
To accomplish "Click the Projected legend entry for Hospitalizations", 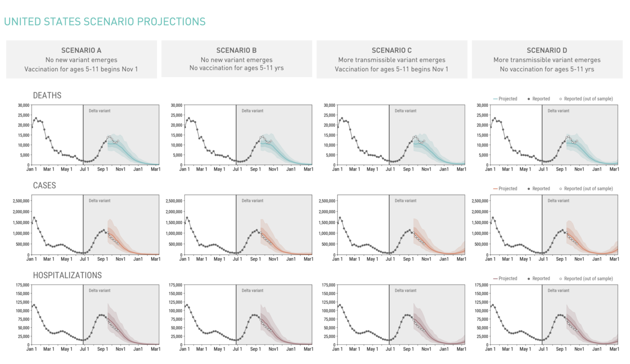I will 505,279.
